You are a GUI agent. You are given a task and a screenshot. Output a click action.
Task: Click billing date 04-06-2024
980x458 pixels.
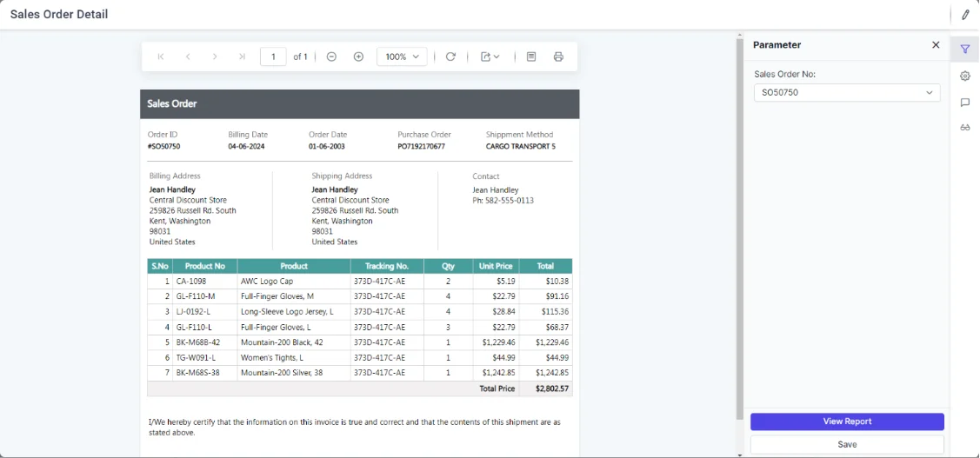point(248,146)
